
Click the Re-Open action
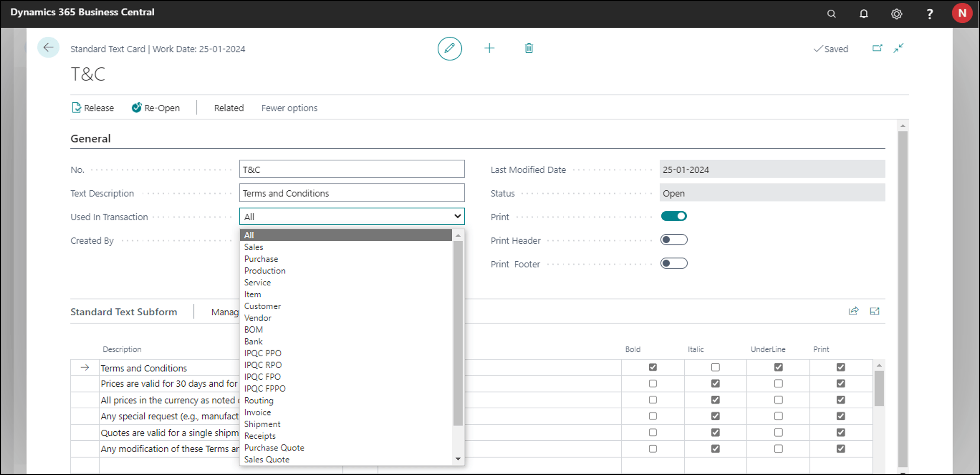[x=156, y=108]
